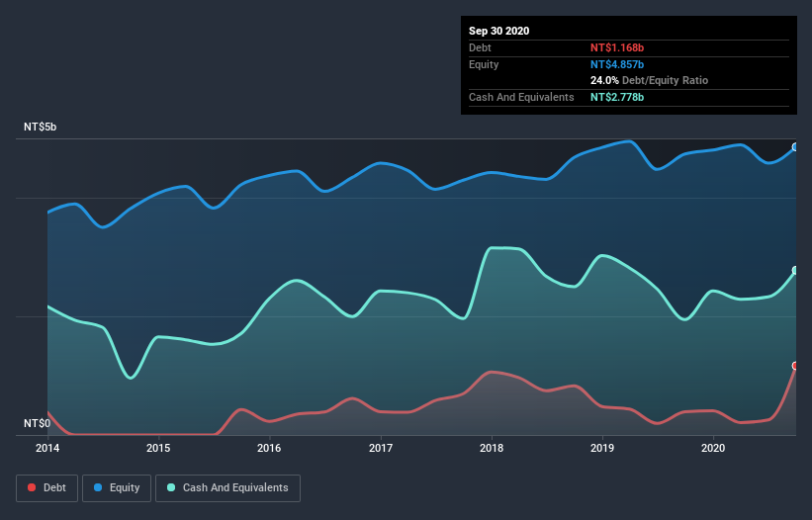Click the 2020 x-axis label
This screenshot has height=520, width=812.
pos(713,448)
